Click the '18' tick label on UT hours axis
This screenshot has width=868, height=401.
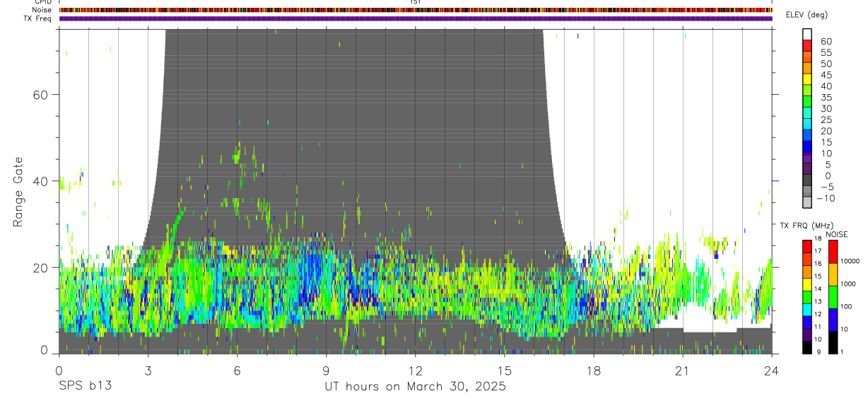593,371
